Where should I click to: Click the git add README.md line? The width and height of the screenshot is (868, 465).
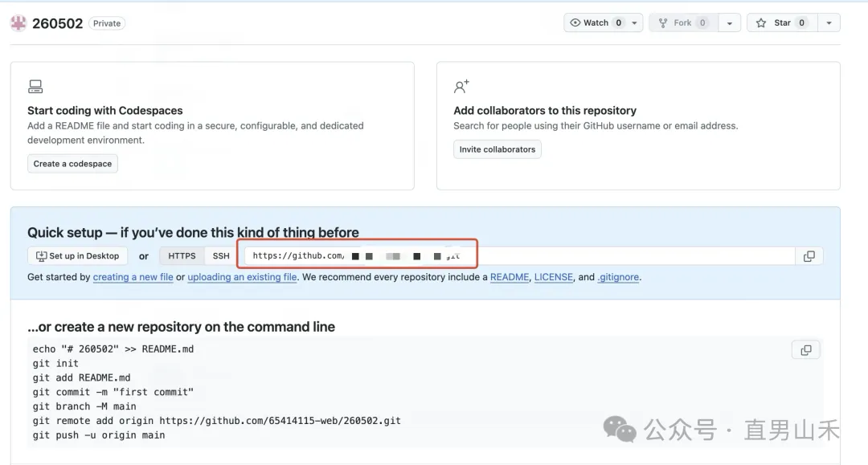(81, 377)
